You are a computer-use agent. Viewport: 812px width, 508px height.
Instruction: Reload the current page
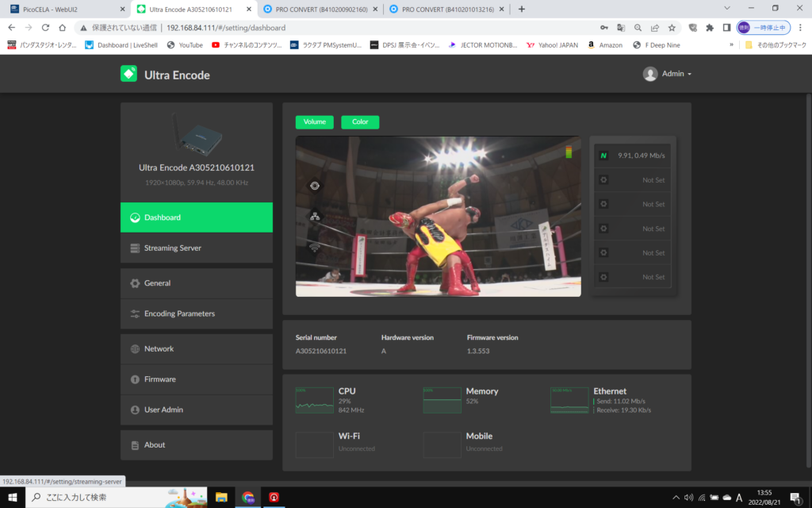click(x=45, y=28)
